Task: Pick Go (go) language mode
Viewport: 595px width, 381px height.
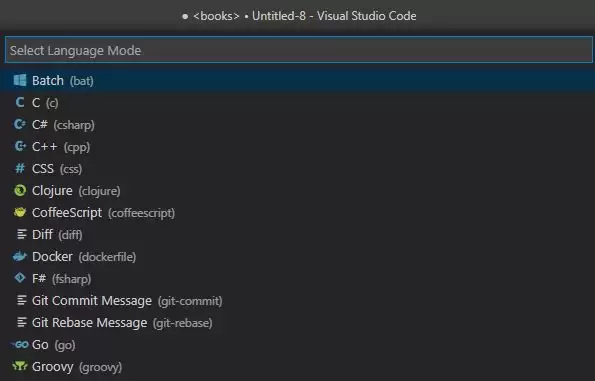Action: (x=298, y=345)
